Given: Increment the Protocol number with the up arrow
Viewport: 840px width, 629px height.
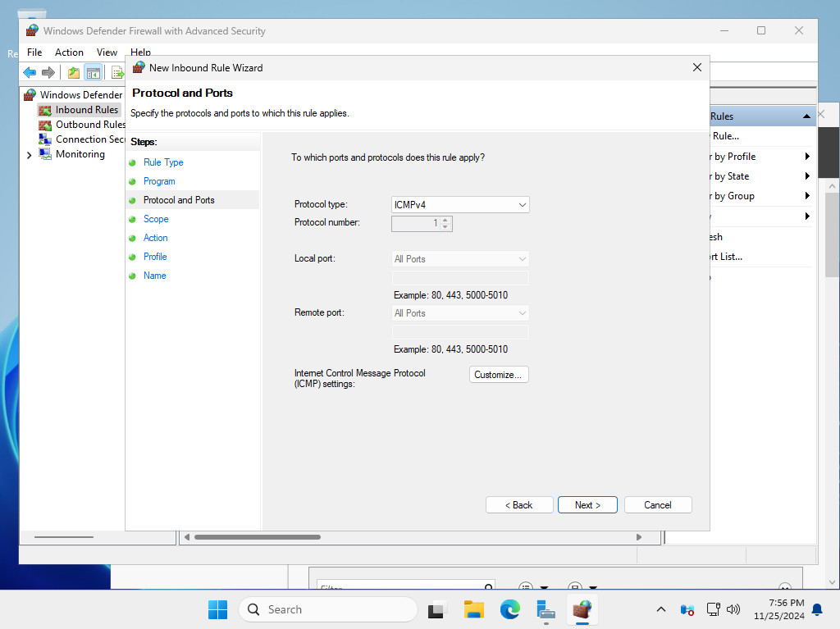Looking at the screenshot, I should pyautogui.click(x=445, y=220).
